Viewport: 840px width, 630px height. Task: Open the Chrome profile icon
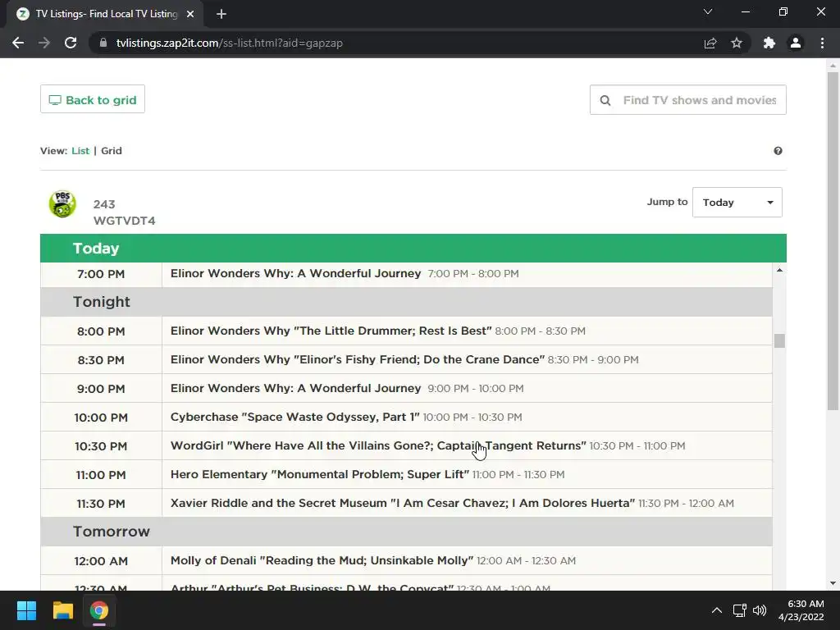pos(796,43)
